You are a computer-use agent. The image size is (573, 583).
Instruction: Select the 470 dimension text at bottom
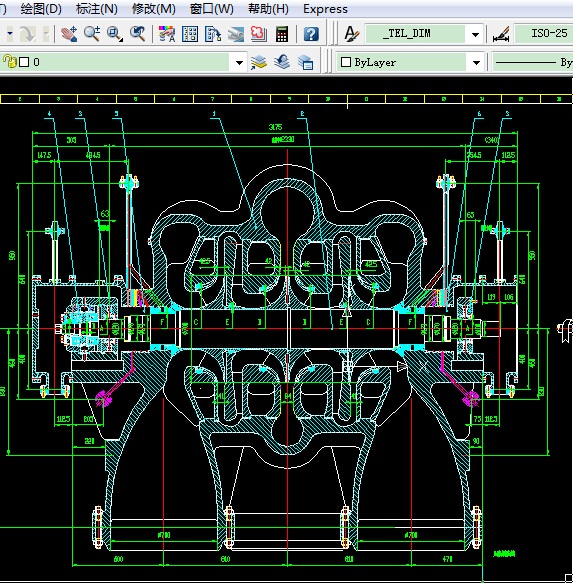click(447, 559)
